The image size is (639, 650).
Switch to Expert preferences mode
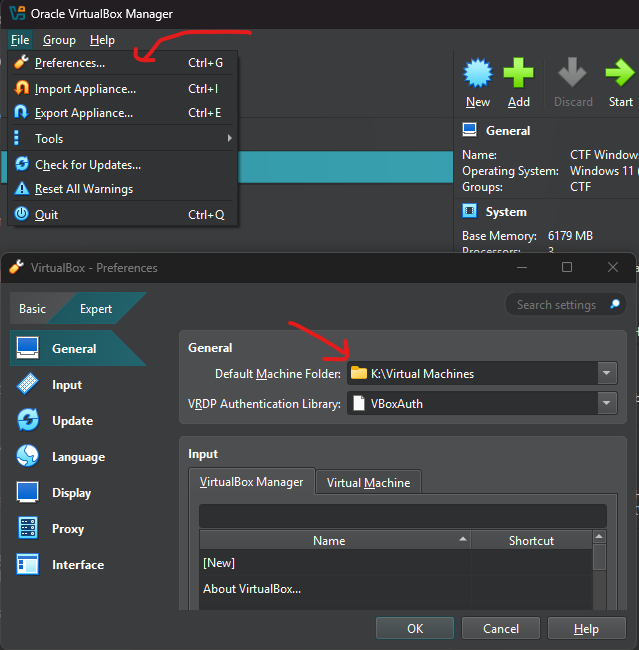coord(96,309)
